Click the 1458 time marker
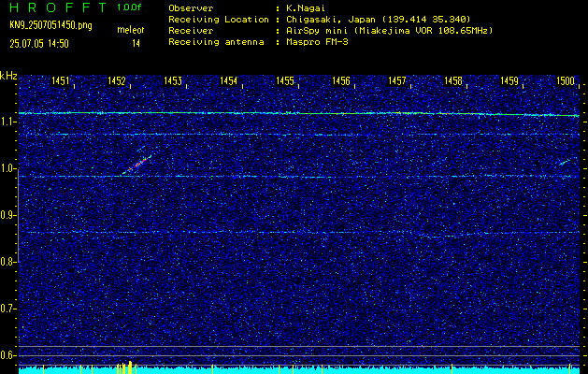The width and height of the screenshot is (588, 374). coord(453,80)
